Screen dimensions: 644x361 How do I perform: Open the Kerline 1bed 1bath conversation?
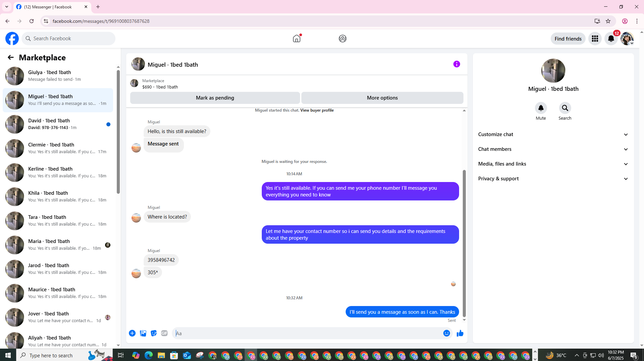58,172
